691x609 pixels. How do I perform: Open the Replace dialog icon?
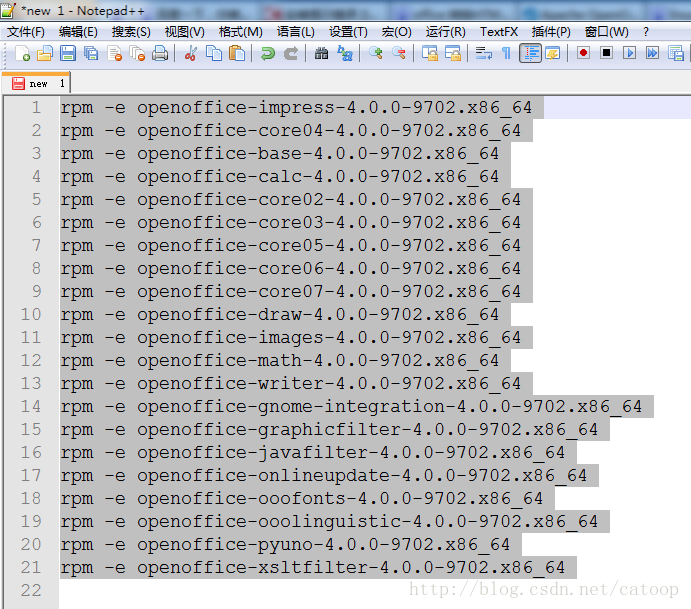345,53
